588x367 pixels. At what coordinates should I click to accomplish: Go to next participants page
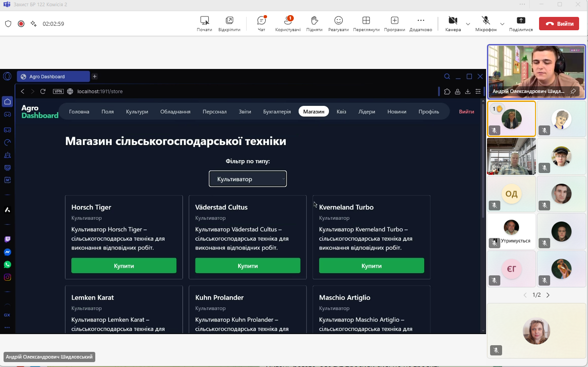(x=548, y=295)
